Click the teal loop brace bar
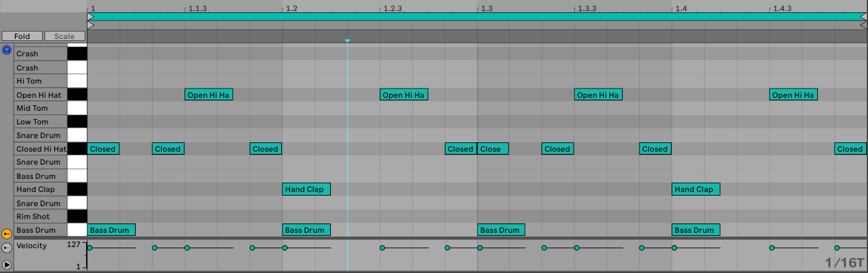The width and height of the screenshot is (868, 273). pyautogui.click(x=477, y=17)
